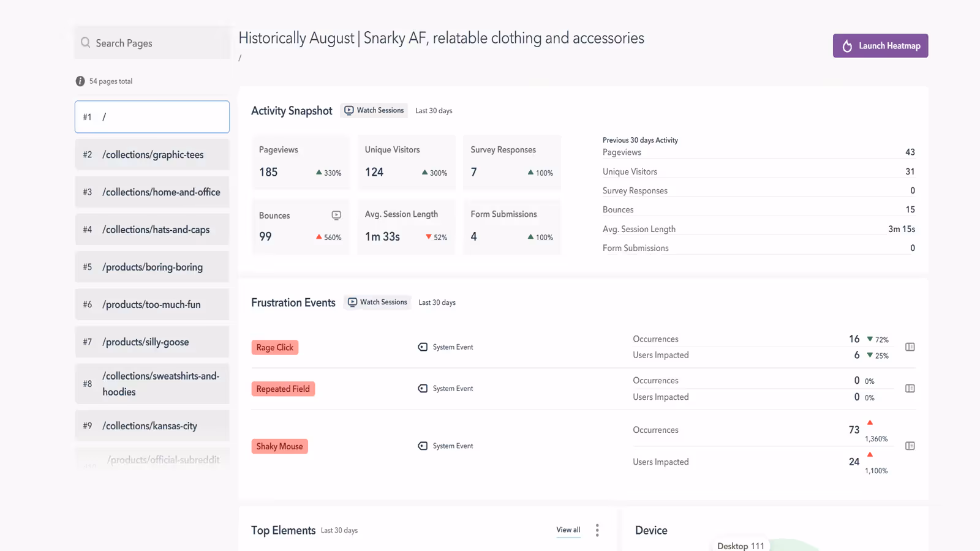
Task: Click the Device heading
Action: click(651, 531)
